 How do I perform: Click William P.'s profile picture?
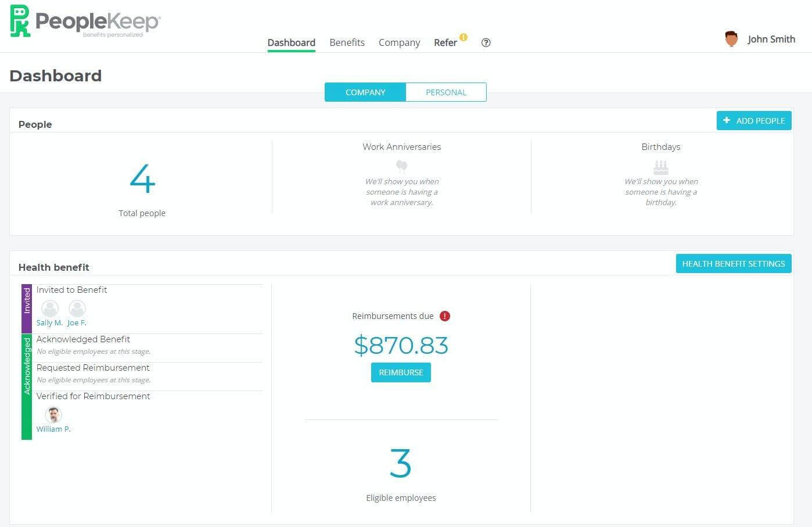[x=53, y=414]
